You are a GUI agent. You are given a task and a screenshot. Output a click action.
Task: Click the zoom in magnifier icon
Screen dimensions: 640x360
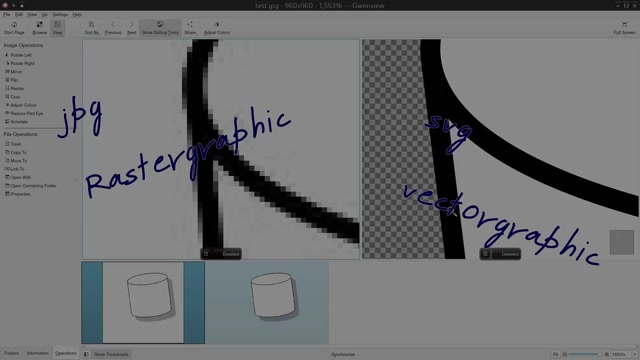click(x=606, y=354)
